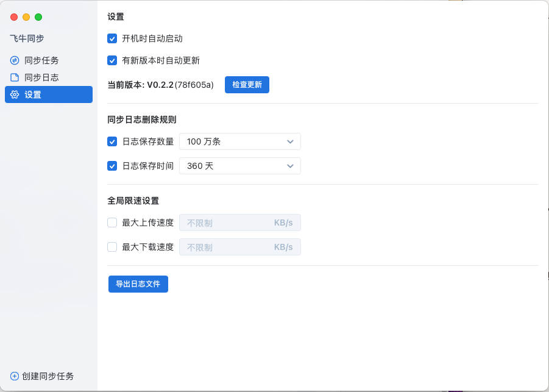Click the green maximize window button
Viewport: 549px width, 392px height.
[38, 17]
